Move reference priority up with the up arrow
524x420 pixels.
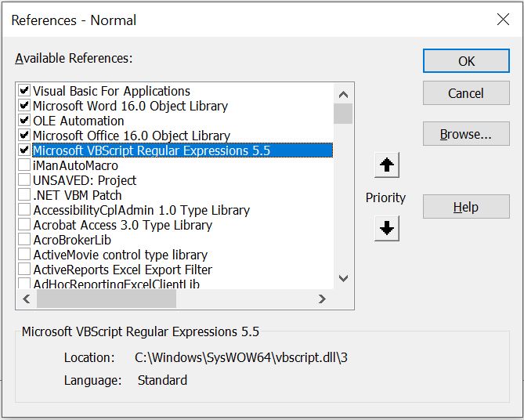pyautogui.click(x=387, y=165)
